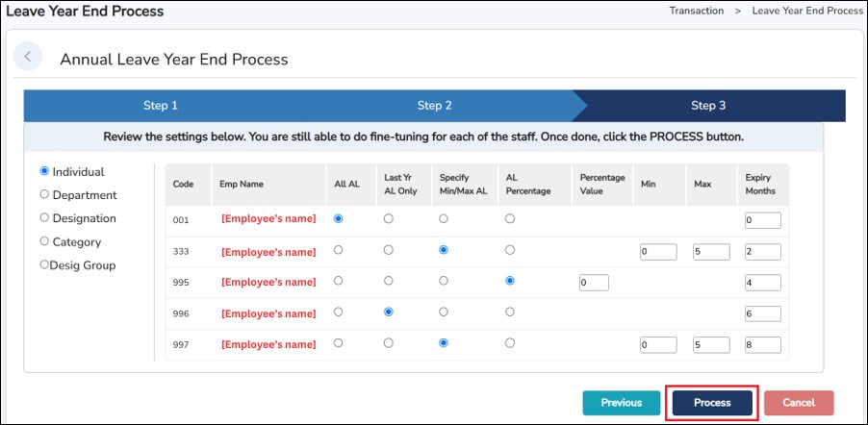The width and height of the screenshot is (868, 425).
Task: Click the Min field for employee 997
Action: pos(658,344)
